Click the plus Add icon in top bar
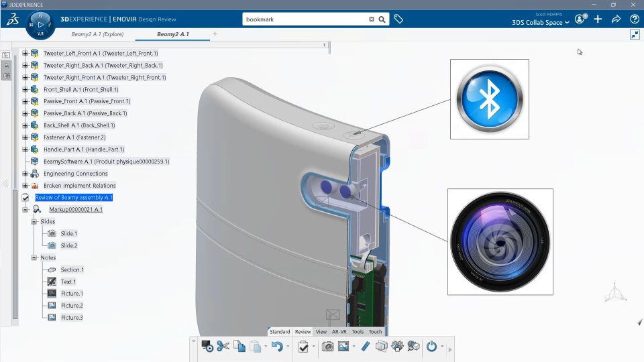644x362 pixels. [598, 19]
